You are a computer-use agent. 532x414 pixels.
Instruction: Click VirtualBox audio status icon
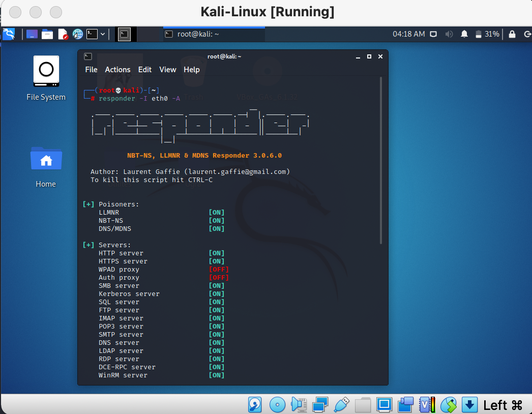pos(299,404)
